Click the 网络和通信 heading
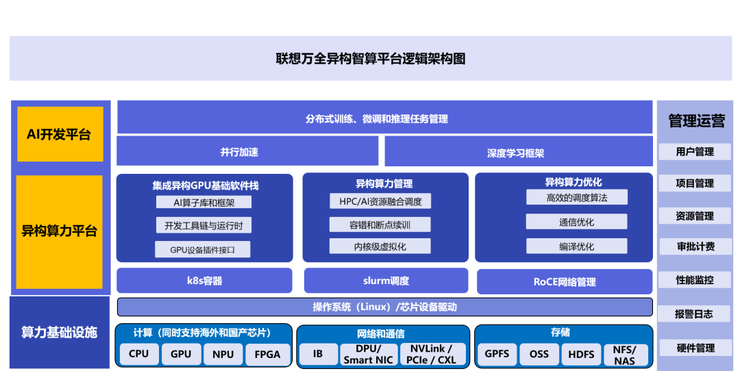 click(x=380, y=334)
